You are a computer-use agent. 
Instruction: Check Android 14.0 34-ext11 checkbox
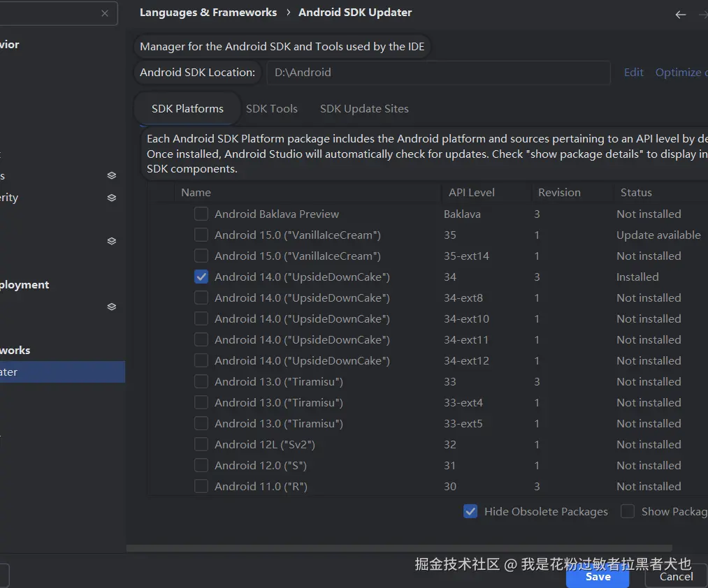[x=201, y=339]
